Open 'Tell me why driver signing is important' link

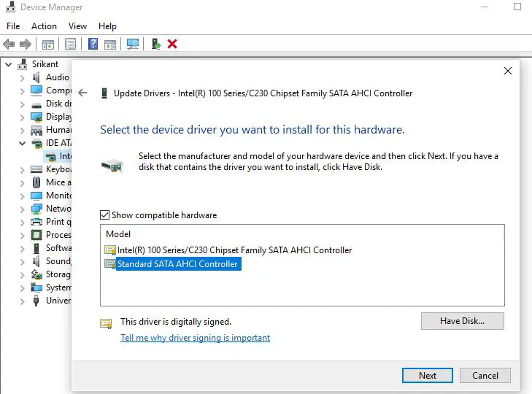pyautogui.click(x=195, y=338)
